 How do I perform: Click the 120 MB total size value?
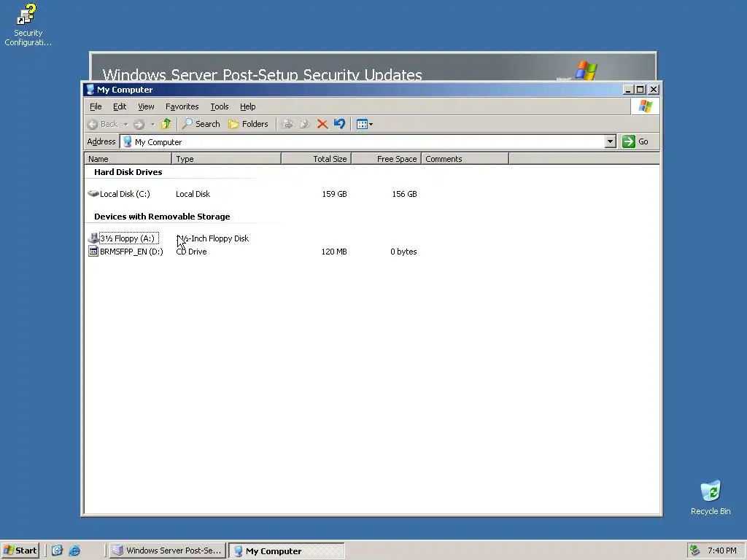pos(334,252)
